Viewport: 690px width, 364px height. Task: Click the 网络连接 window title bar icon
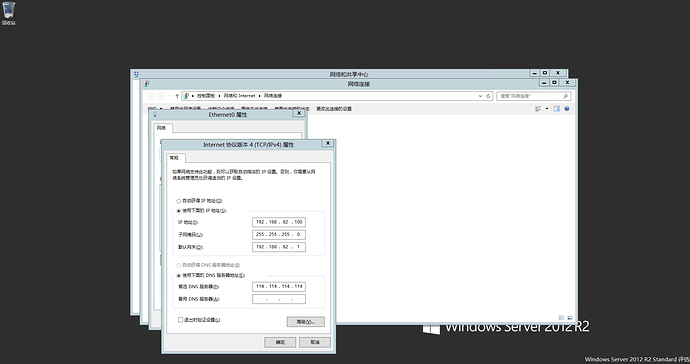(146, 84)
